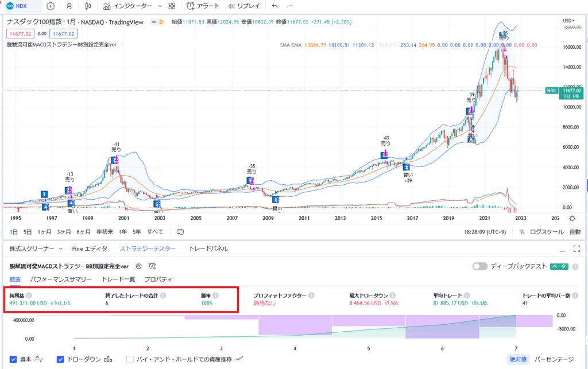This screenshot has width=588, height=369.
Task: Click the NDX price label on scale
Action: click(x=551, y=91)
